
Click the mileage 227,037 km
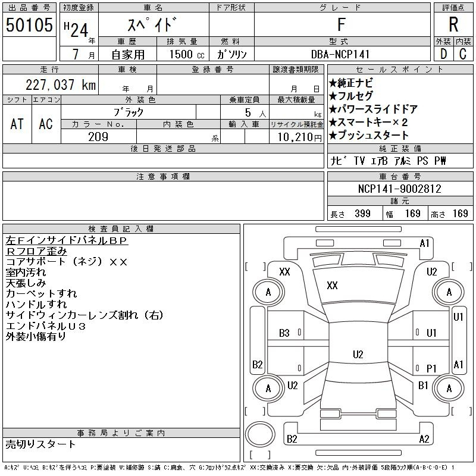(x=61, y=85)
